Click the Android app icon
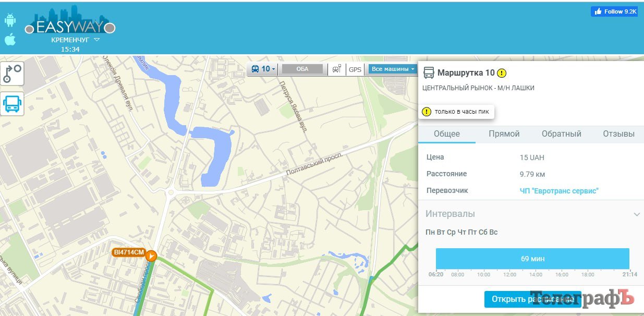 [10, 20]
